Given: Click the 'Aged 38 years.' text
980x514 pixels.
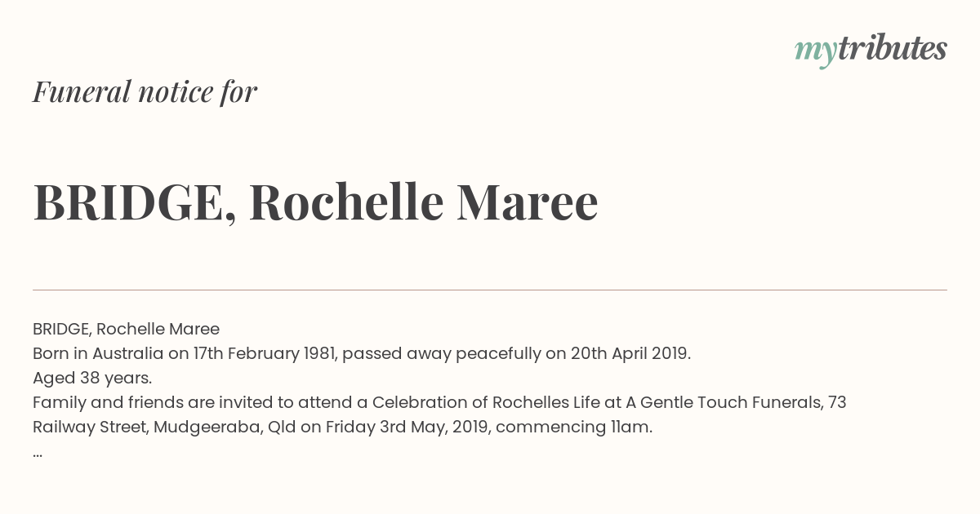Looking at the screenshot, I should tap(92, 378).
